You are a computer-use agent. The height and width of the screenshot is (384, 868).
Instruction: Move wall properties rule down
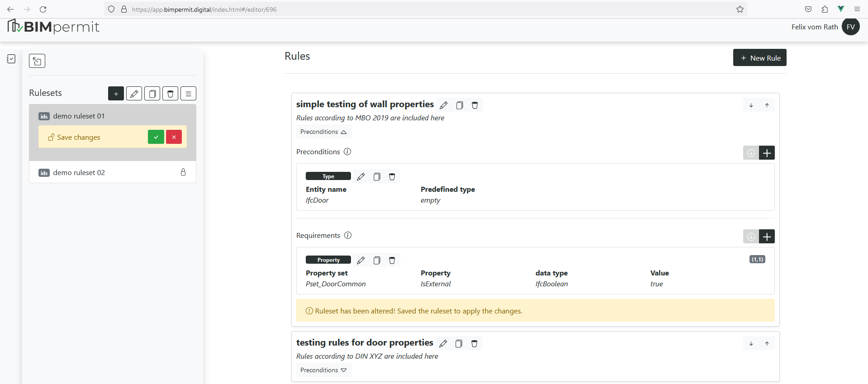click(x=751, y=105)
